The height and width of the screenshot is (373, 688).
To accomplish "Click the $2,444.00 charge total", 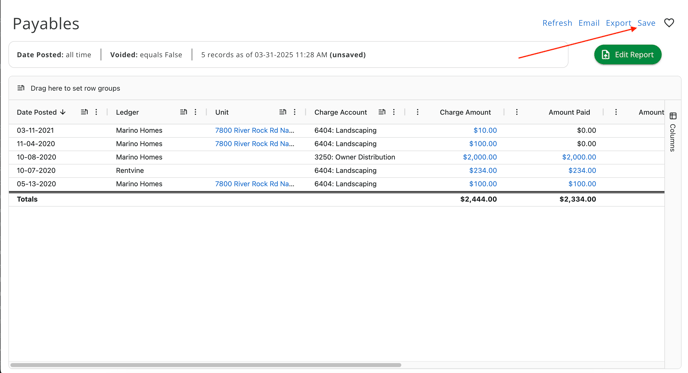I will coord(479,199).
